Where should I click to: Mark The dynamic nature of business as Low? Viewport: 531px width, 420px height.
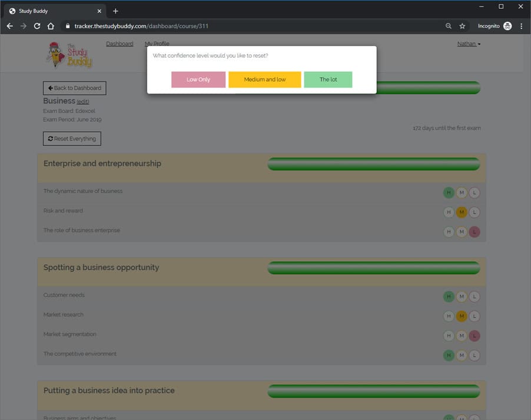point(474,192)
